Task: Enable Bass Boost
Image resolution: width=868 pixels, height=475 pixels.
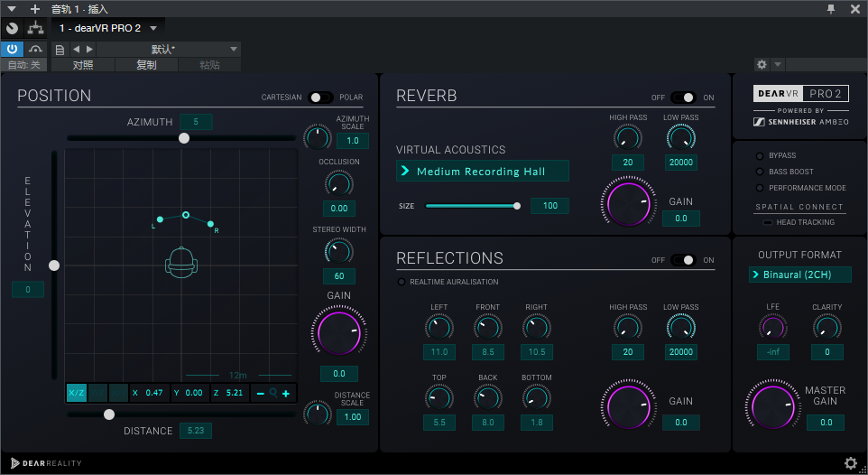Action: 760,172
